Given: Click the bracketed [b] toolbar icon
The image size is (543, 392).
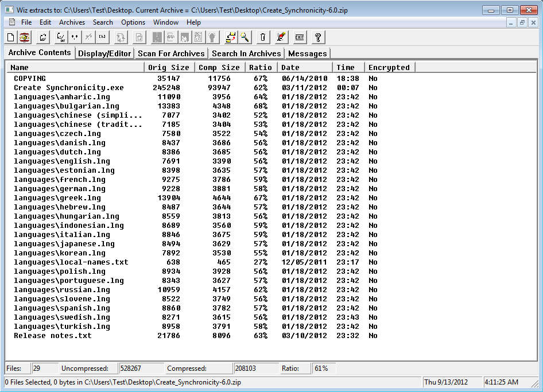Looking at the screenshot, I should 102,37.
